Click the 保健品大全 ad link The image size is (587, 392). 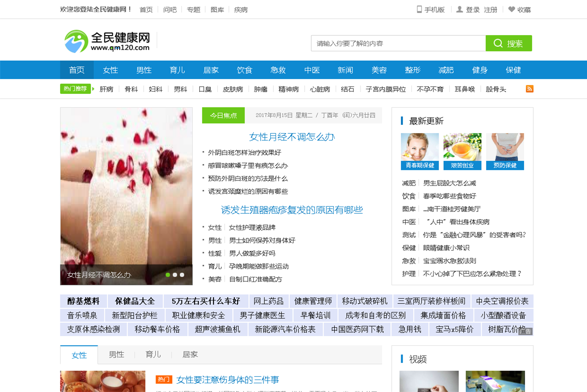135,301
